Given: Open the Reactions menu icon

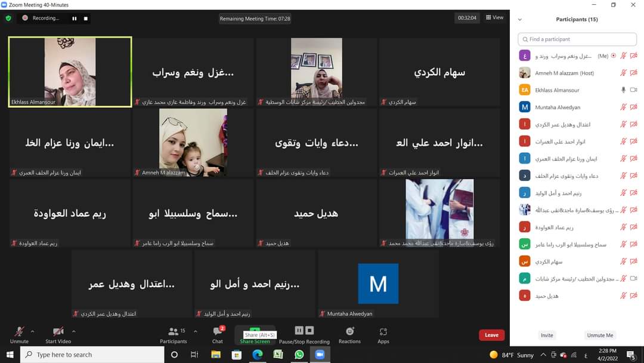Looking at the screenshot, I should 349,331.
